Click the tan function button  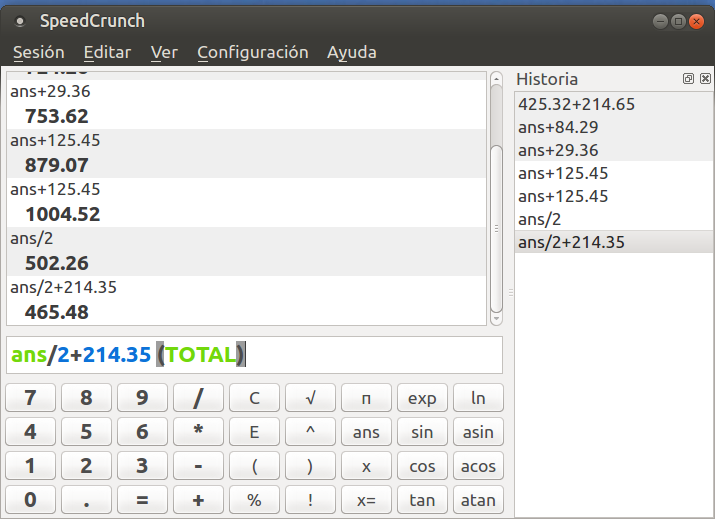pos(422,500)
